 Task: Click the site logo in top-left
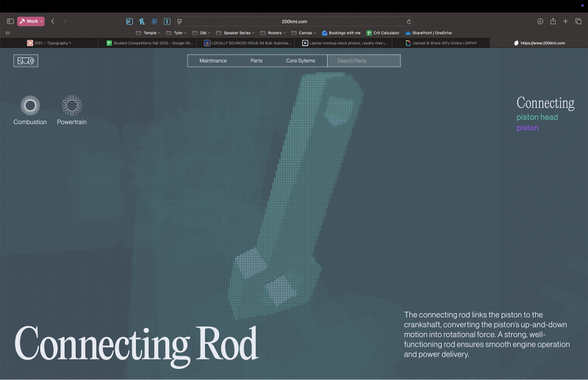[26, 61]
